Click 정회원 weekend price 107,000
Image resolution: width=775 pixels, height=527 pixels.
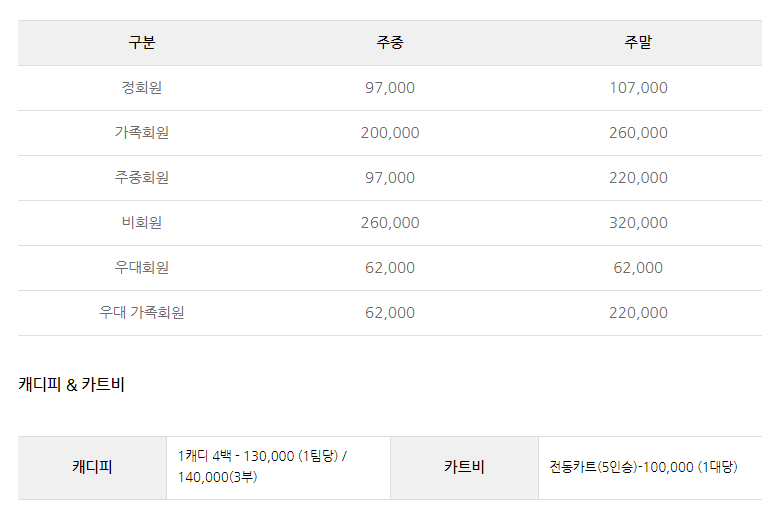click(638, 88)
